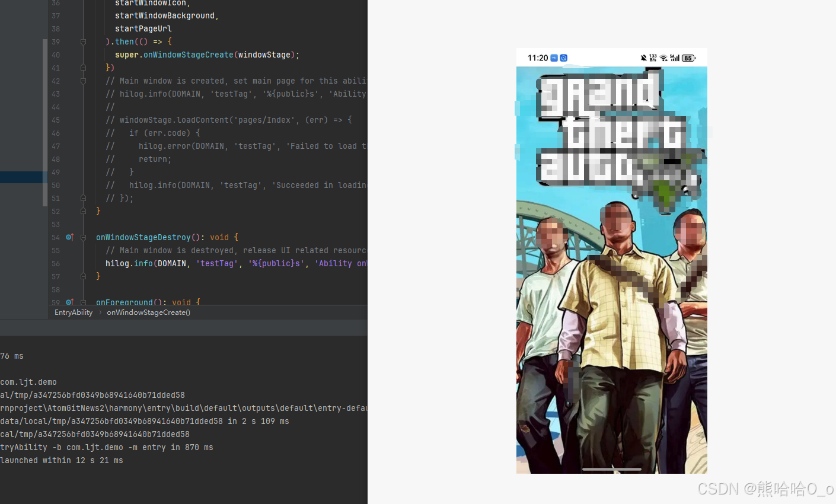Click the override gutter icon beside onForeground
Image resolution: width=836 pixels, height=504 pixels.
point(69,302)
